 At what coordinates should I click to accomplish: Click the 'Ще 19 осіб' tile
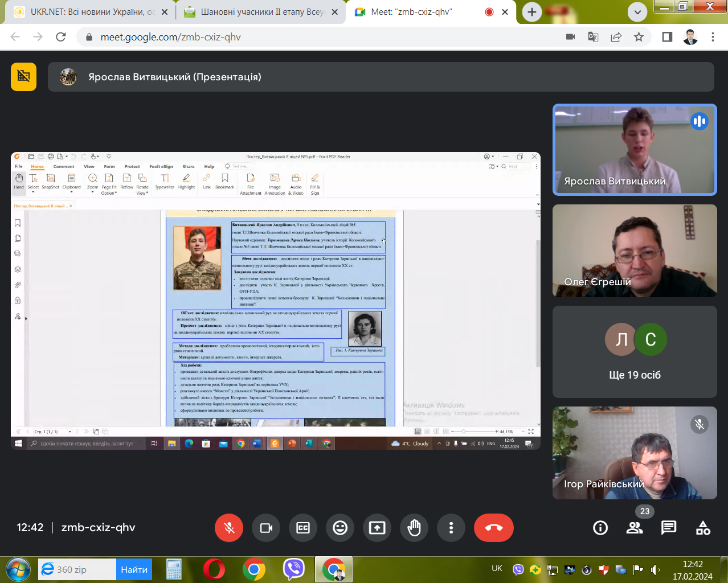(x=635, y=352)
